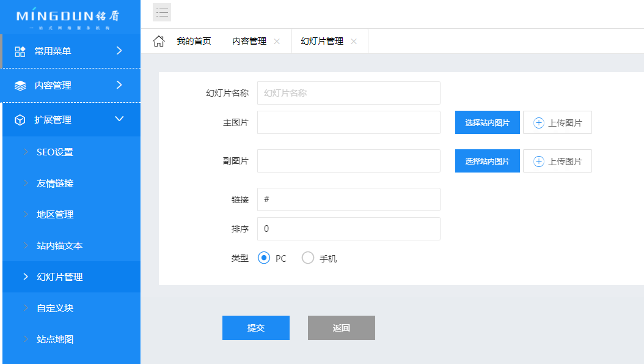Switch to the 我的首页 tab

pos(194,42)
